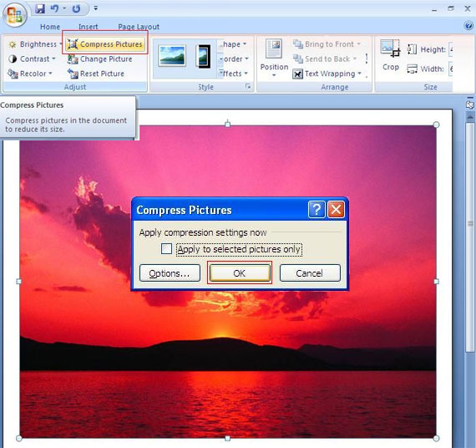Save the document using the floppy icon
The height and width of the screenshot is (448, 476).
[40, 8]
